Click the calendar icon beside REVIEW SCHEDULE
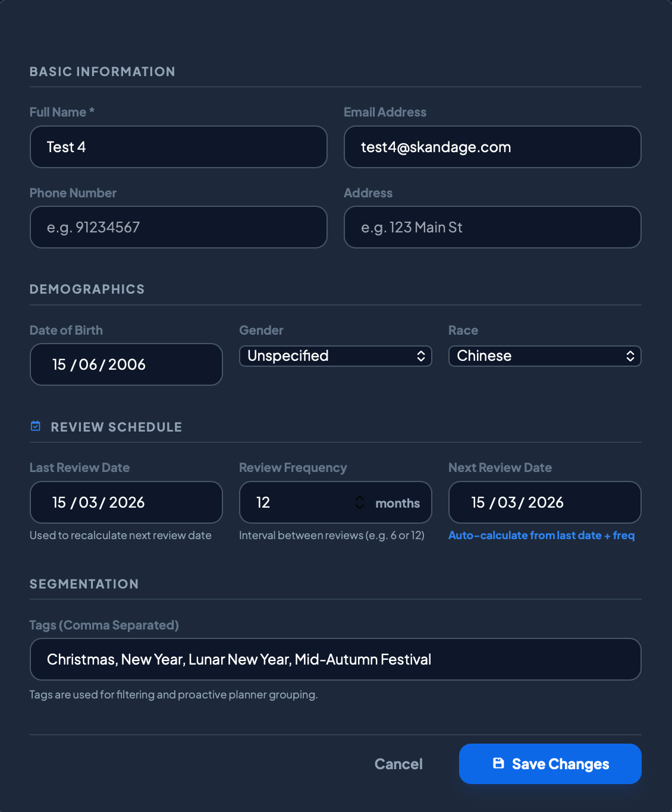 (x=35, y=426)
